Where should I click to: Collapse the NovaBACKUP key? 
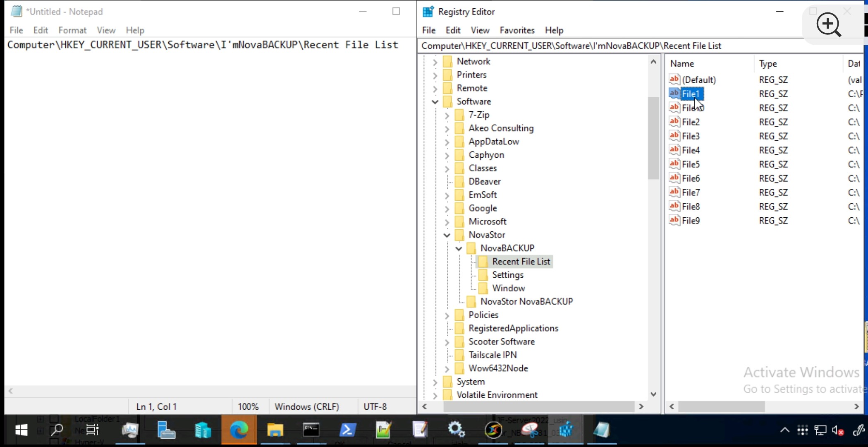point(459,248)
